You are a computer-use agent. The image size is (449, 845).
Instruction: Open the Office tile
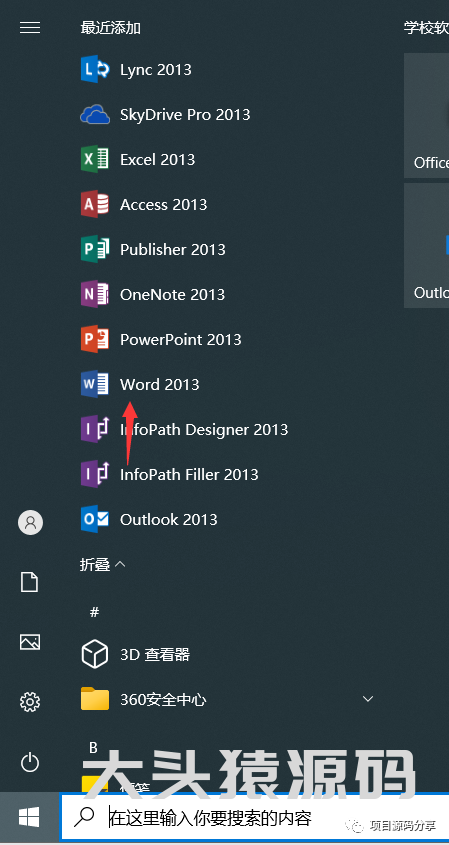click(x=426, y=115)
